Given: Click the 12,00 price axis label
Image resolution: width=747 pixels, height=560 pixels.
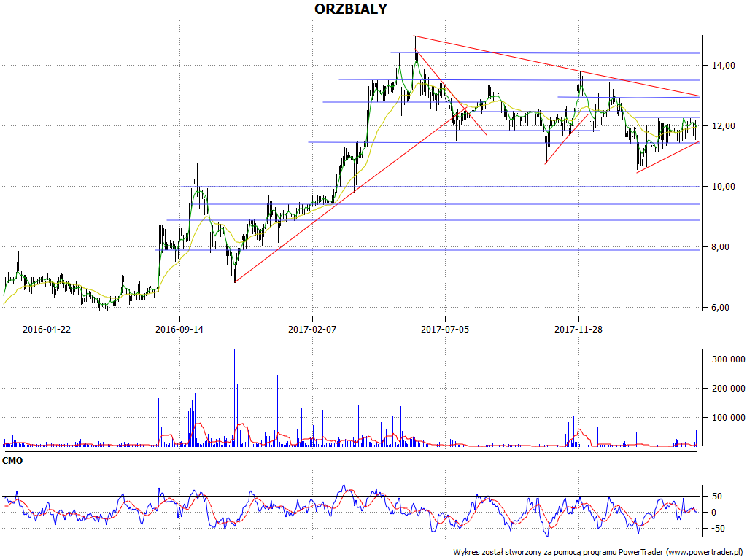Looking at the screenshot, I should point(723,126).
